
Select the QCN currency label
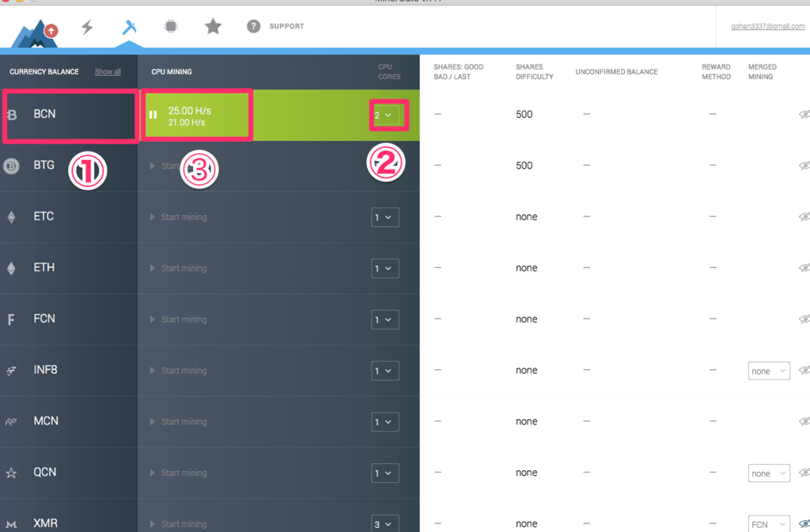tap(45, 472)
